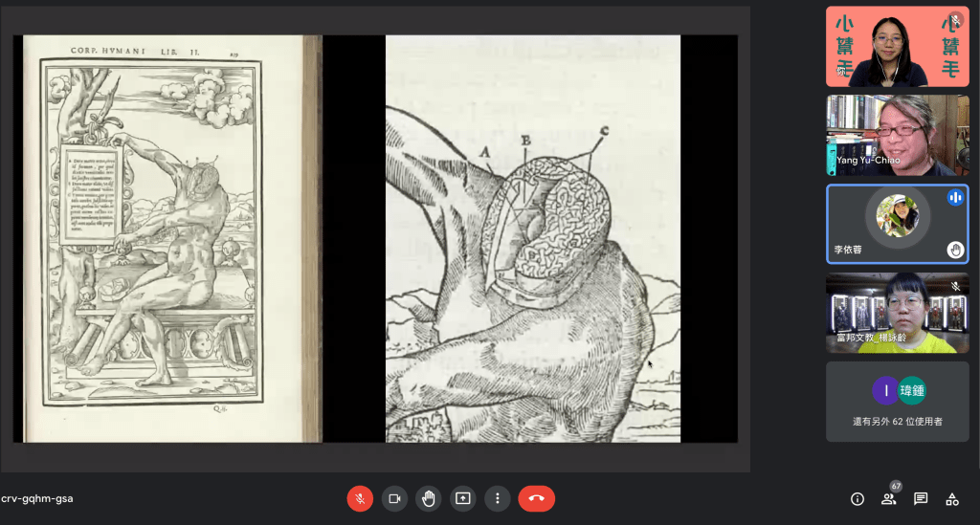Toggle the camera on or off
The width and height of the screenshot is (980, 525).
coord(394,498)
